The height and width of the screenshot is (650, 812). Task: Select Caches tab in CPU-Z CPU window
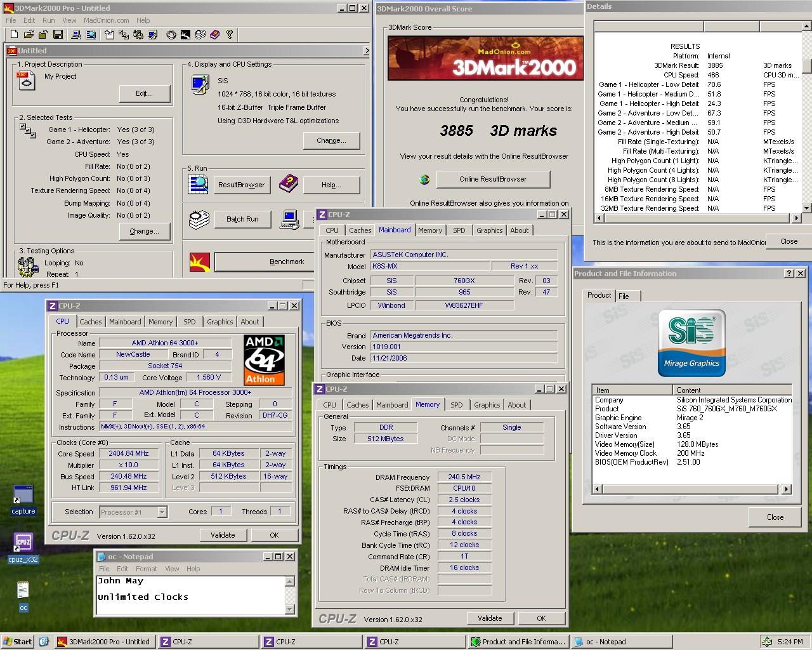point(91,322)
